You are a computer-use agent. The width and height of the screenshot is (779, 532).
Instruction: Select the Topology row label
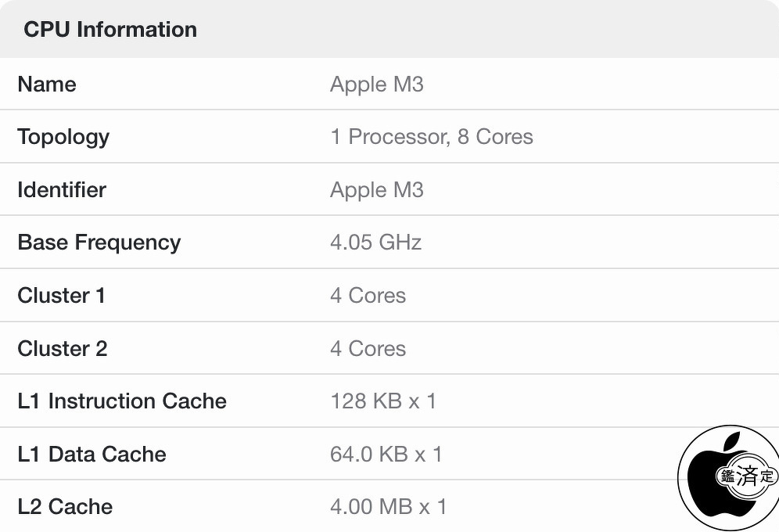63,137
